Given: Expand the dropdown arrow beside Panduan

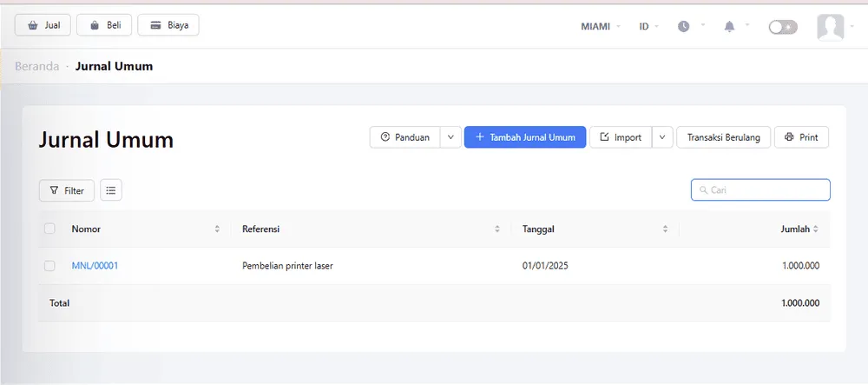Looking at the screenshot, I should (x=450, y=137).
